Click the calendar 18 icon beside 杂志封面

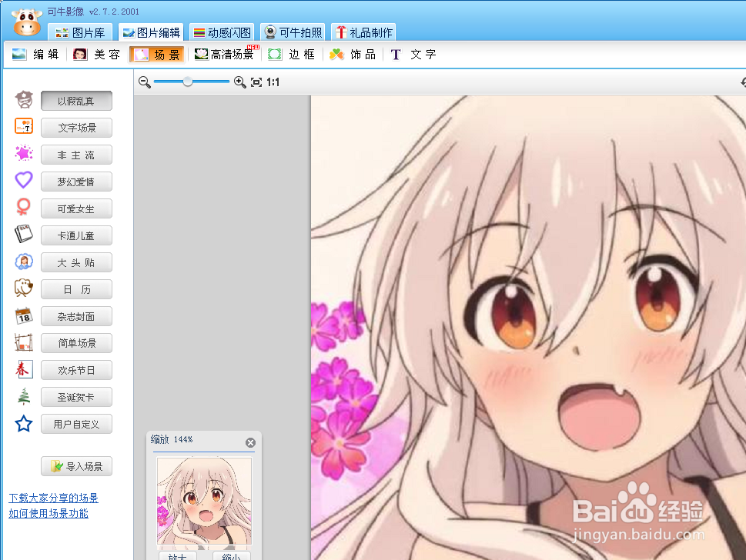point(24,315)
